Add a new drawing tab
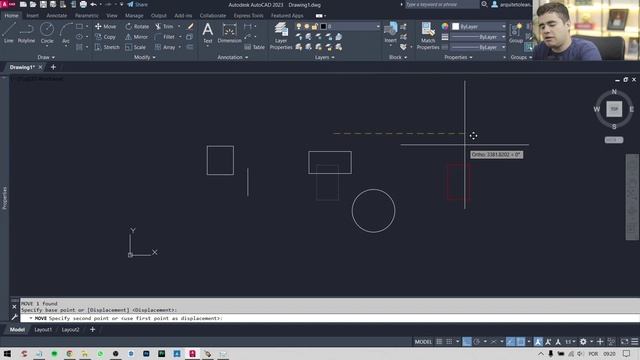Viewport: 640px width, 360px height. pyautogui.click(x=53, y=67)
